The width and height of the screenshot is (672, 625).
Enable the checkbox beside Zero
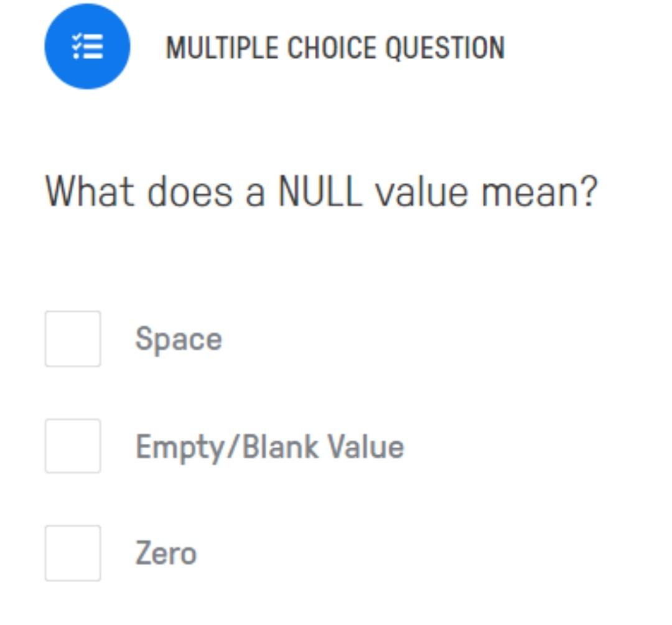pyautogui.click(x=73, y=553)
